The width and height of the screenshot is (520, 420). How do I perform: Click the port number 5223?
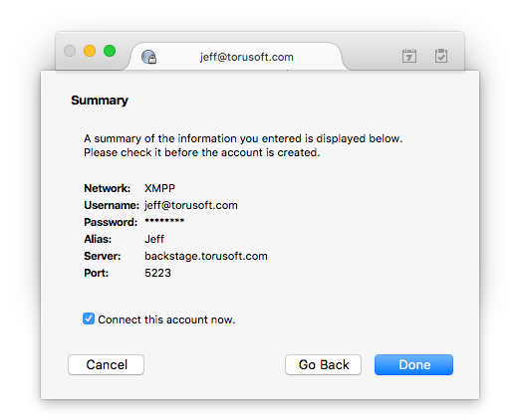coord(157,273)
